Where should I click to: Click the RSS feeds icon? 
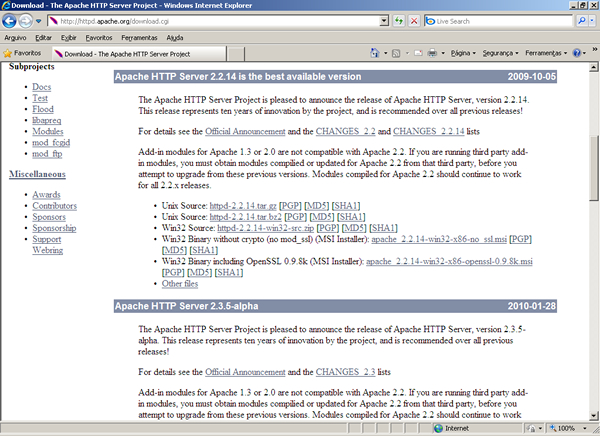click(x=396, y=53)
